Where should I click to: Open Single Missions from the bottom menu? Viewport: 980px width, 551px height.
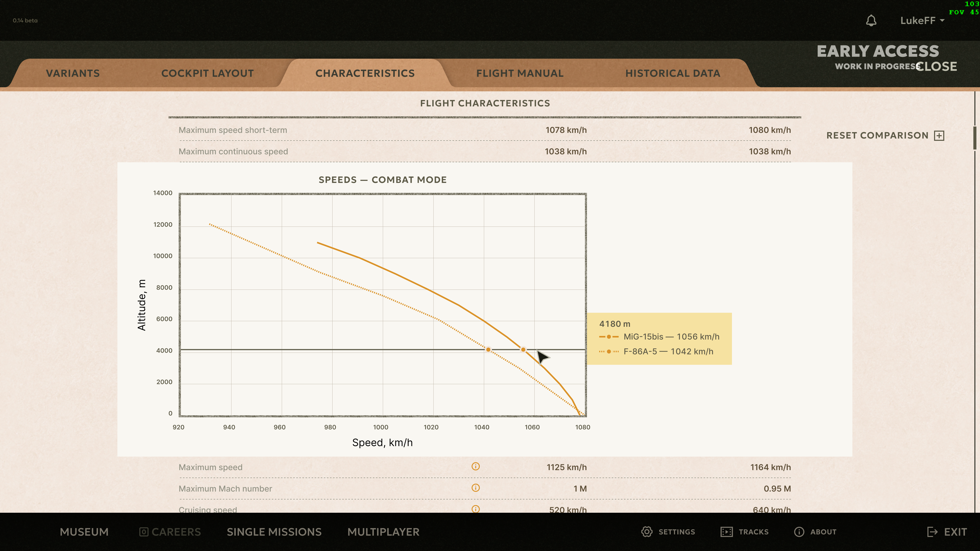tap(274, 532)
